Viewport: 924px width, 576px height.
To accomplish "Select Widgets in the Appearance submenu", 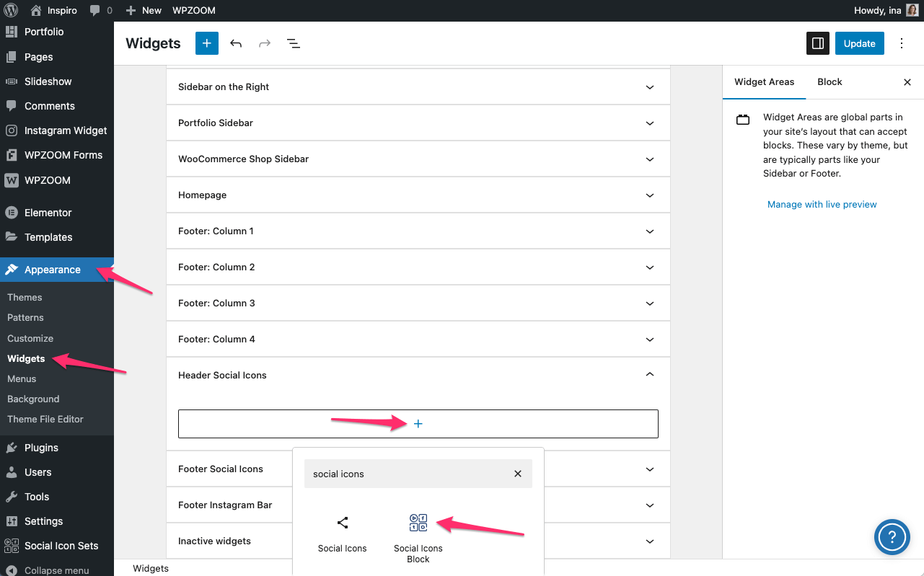I will pyautogui.click(x=26, y=358).
